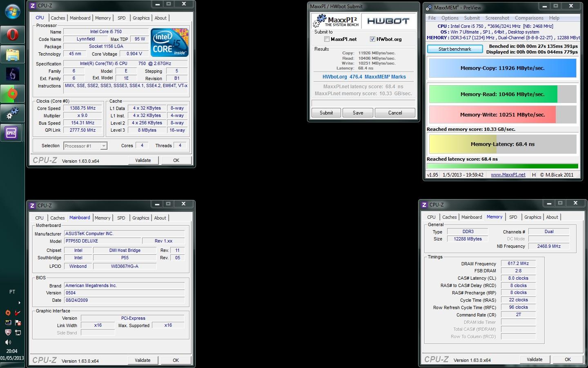Open the Action Center flag tray icon

pos(18,323)
